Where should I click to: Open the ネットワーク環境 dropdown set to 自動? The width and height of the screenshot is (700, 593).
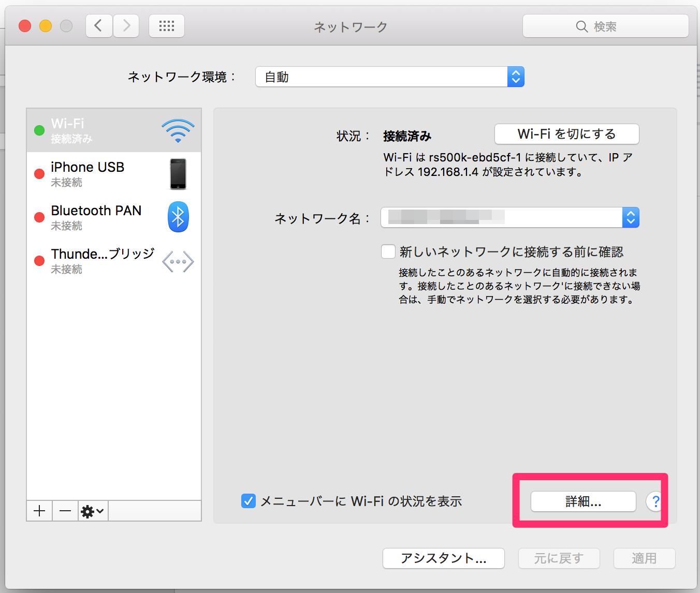tap(389, 77)
